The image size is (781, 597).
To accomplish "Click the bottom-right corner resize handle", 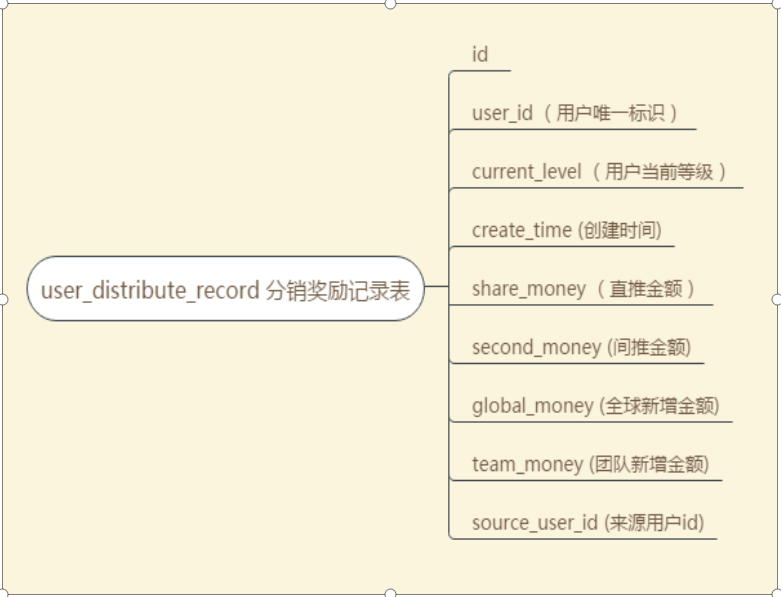I will pyautogui.click(x=777, y=593).
